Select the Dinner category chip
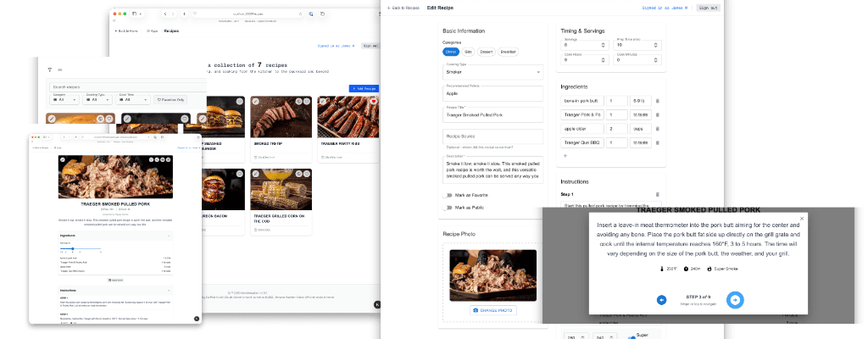The height and width of the screenshot is (339, 868). click(x=451, y=52)
